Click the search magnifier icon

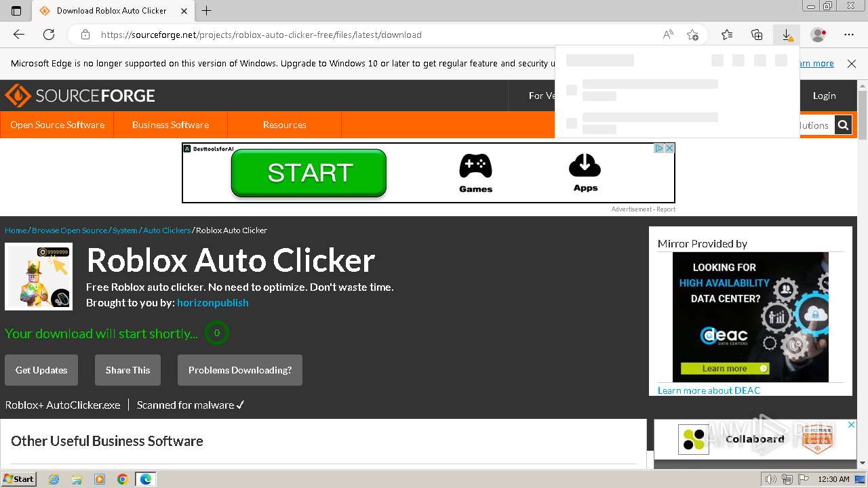tap(843, 125)
